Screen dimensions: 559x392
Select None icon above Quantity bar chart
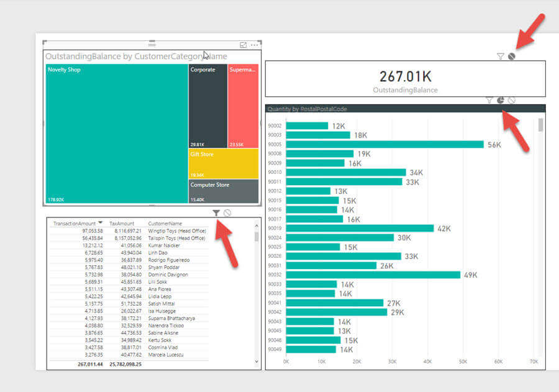click(x=512, y=100)
